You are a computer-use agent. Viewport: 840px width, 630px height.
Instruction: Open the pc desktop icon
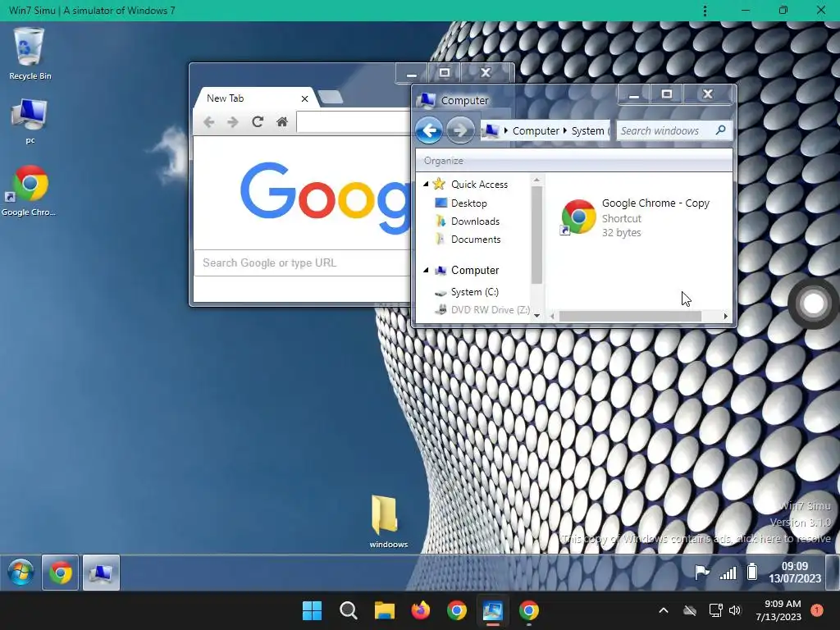(30, 121)
